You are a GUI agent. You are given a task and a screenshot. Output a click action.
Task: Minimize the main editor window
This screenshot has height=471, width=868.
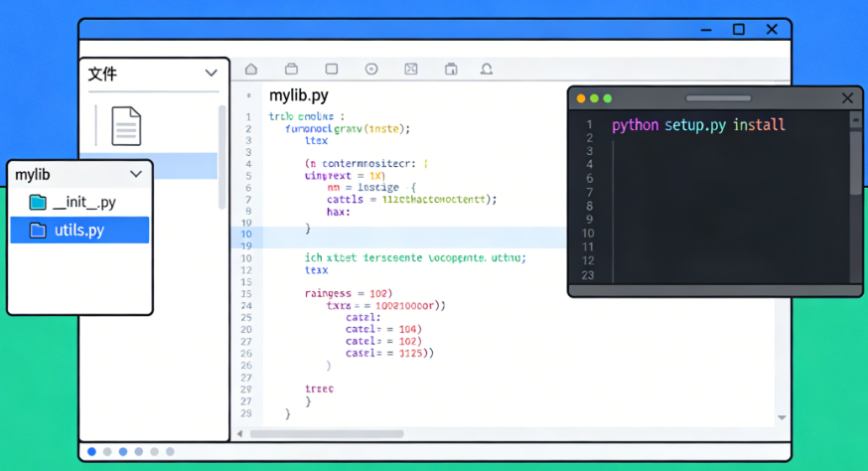[x=706, y=30]
